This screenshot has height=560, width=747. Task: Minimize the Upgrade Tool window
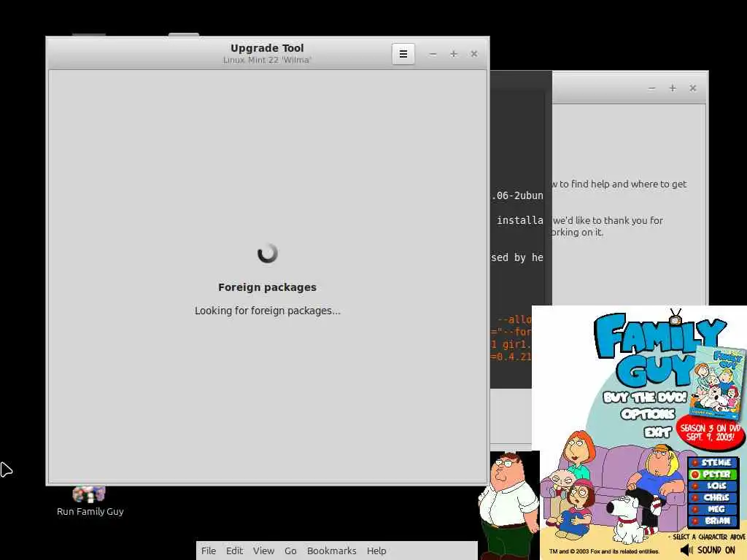[x=433, y=54]
